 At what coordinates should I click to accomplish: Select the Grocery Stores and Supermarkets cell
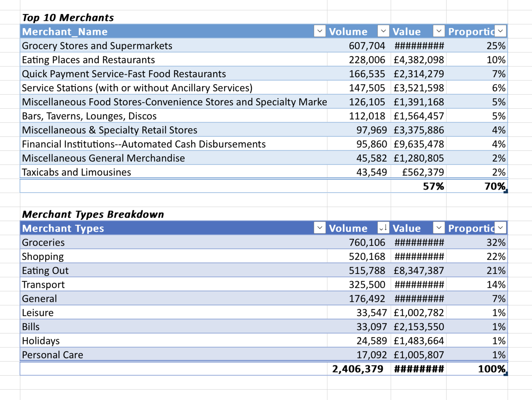[x=97, y=46]
